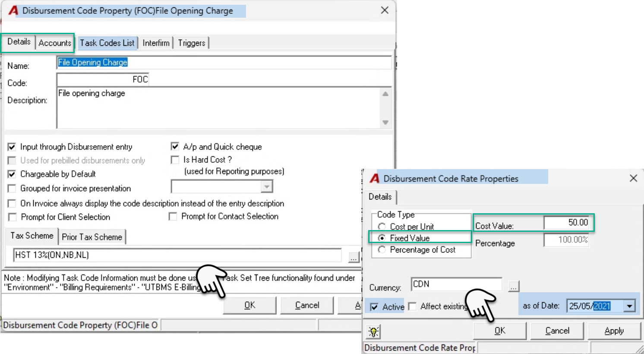
Task: Check On Invoice always display code description
Action: pyautogui.click(x=12, y=203)
